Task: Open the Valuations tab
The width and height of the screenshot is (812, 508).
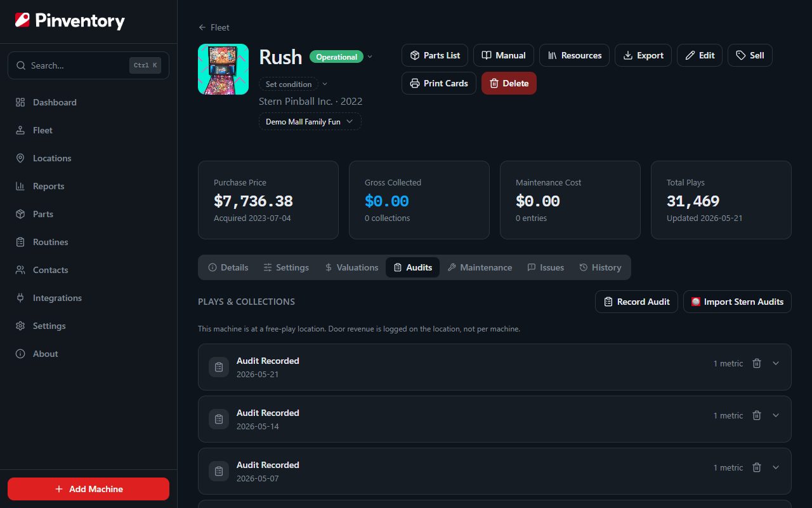Action: tap(351, 267)
